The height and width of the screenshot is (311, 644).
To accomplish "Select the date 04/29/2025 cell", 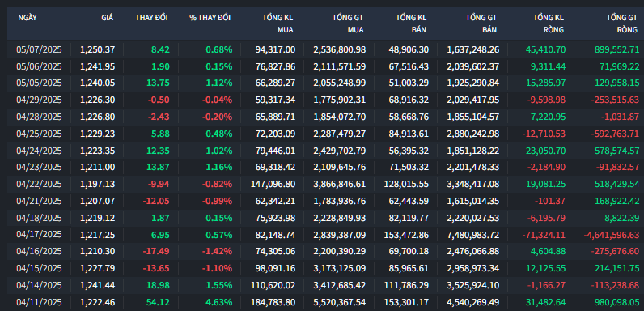I will (39, 100).
